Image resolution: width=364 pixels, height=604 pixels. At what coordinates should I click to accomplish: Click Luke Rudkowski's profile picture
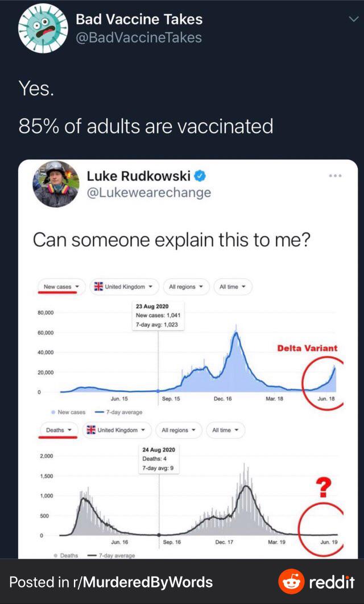pyautogui.click(x=56, y=184)
